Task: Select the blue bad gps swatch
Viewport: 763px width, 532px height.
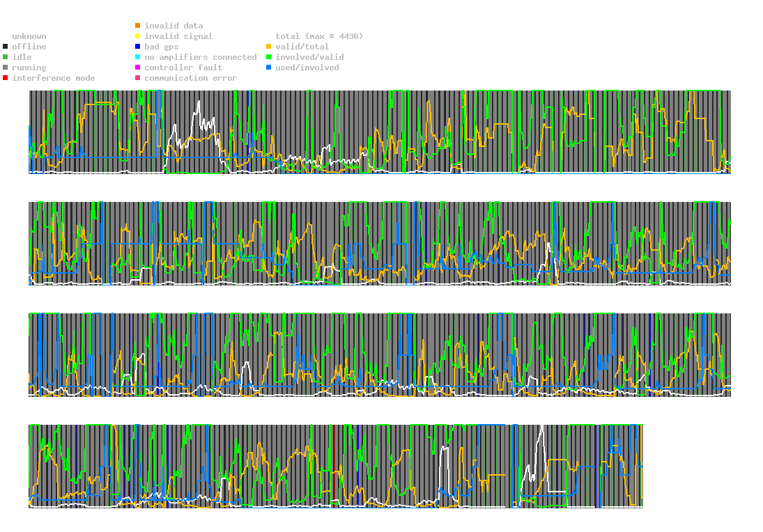Action: pyautogui.click(x=137, y=47)
